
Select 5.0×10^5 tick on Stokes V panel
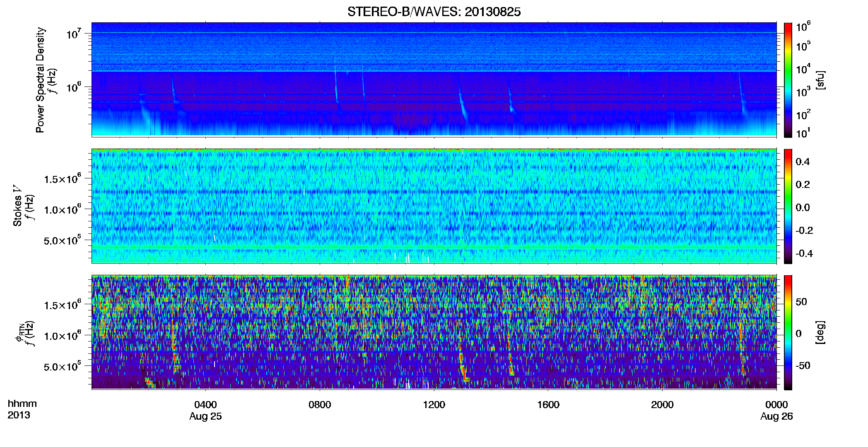[x=63, y=240]
